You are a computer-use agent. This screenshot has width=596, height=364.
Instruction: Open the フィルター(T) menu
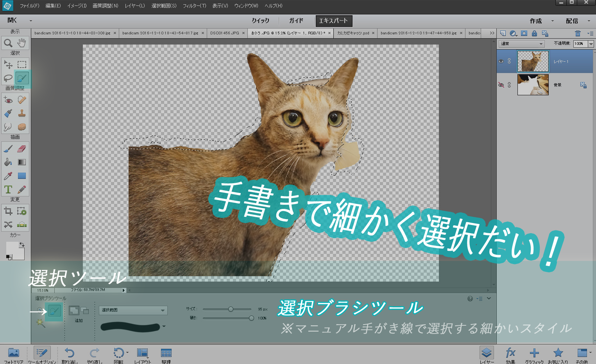coord(194,6)
